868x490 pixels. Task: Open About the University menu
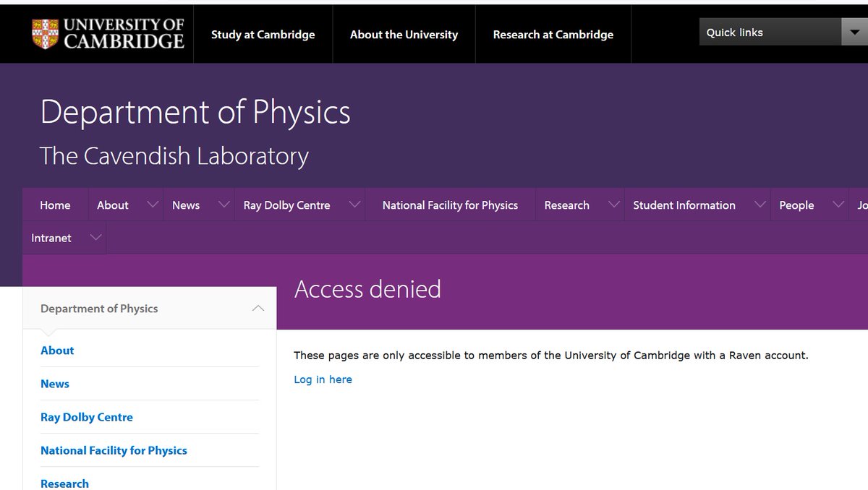pos(404,35)
